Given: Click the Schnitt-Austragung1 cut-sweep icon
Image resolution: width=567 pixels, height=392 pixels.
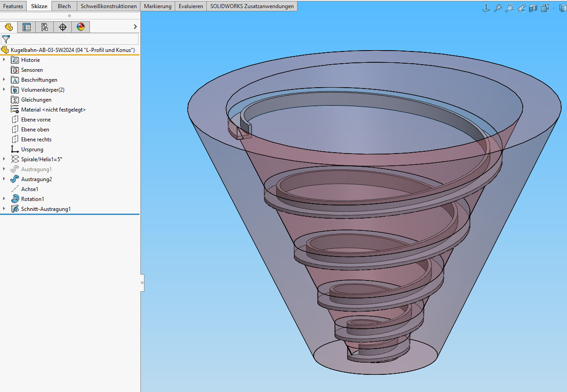Looking at the screenshot, I should click(x=14, y=209).
